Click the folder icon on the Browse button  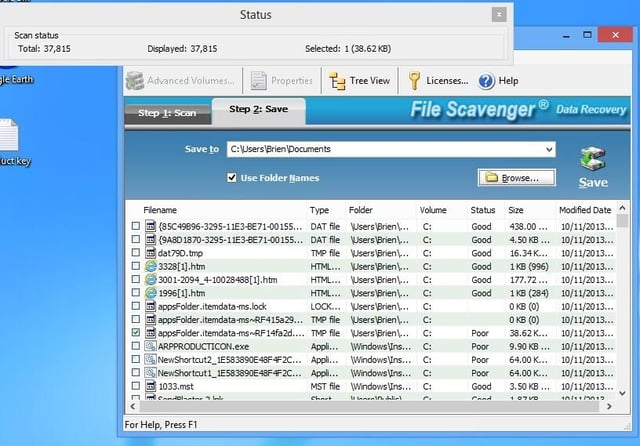point(491,178)
